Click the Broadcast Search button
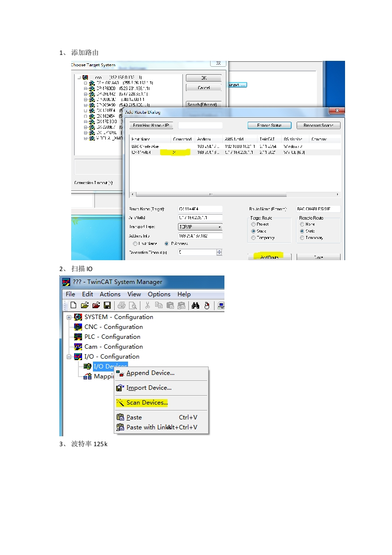Viewport: 392px width, 555px height. (318, 125)
